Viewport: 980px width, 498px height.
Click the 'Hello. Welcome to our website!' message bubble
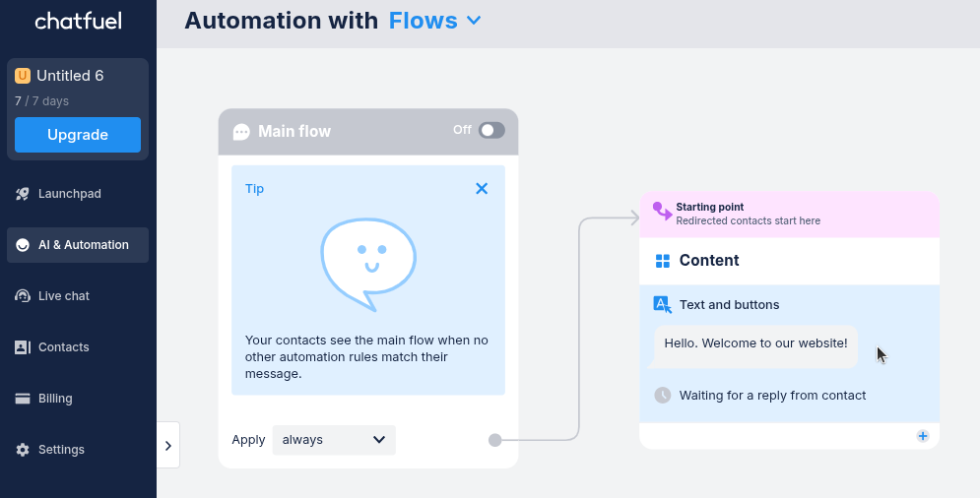pyautogui.click(x=755, y=343)
